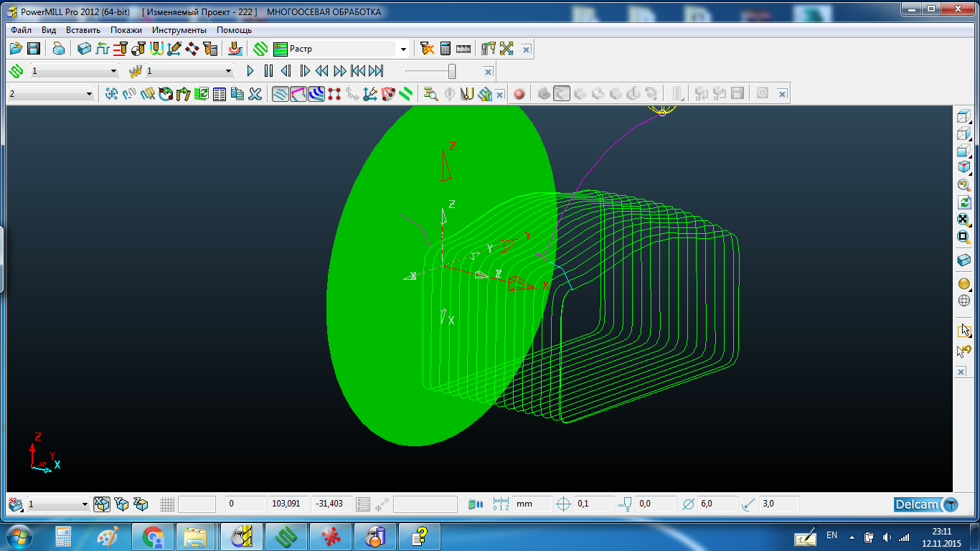Toggle plain shaded ball view
The width and height of the screenshot is (980, 551).
tap(964, 284)
